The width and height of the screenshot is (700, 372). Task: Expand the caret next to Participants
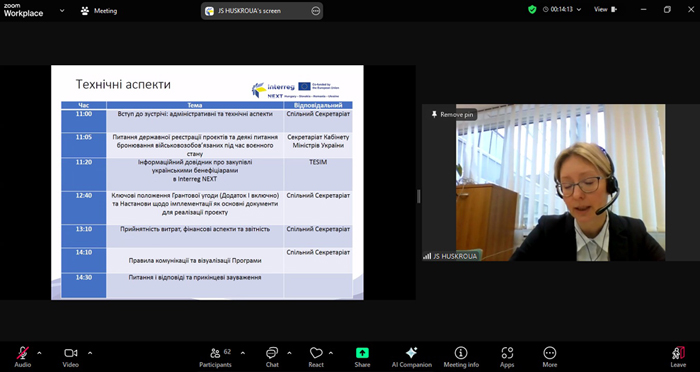(243, 353)
